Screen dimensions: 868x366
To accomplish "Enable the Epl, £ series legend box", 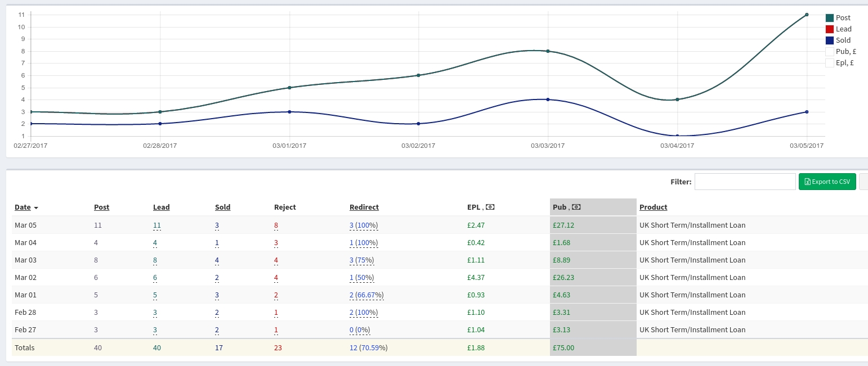I will [829, 63].
